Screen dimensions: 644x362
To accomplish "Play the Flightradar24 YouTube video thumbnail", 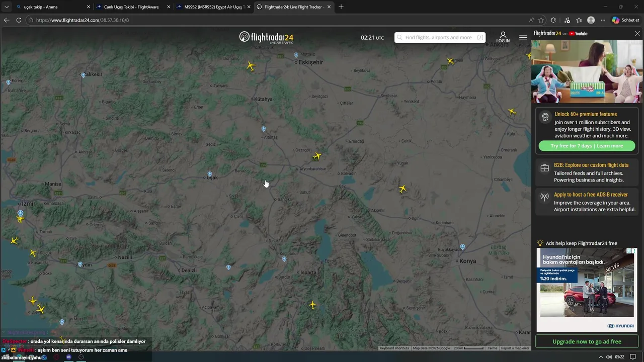I will [587, 71].
